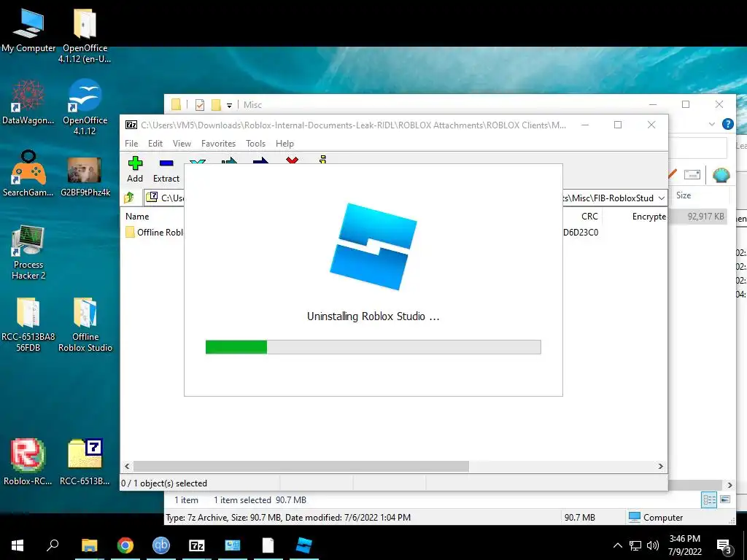Open the My Computer desktop icon
The image size is (747, 560).
click(28, 31)
